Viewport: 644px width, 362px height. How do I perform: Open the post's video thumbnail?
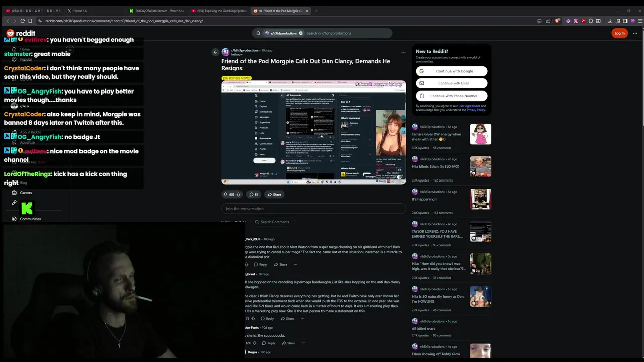tap(313, 132)
